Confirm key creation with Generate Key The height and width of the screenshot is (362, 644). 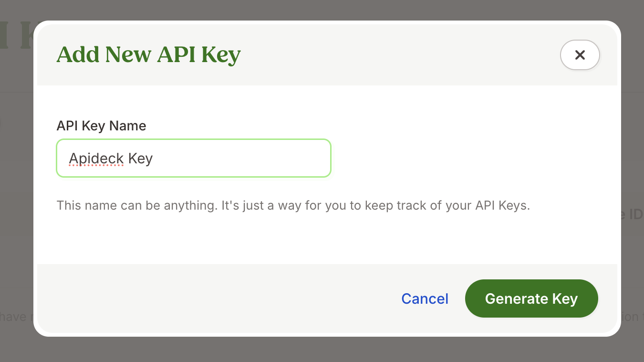[531, 298]
